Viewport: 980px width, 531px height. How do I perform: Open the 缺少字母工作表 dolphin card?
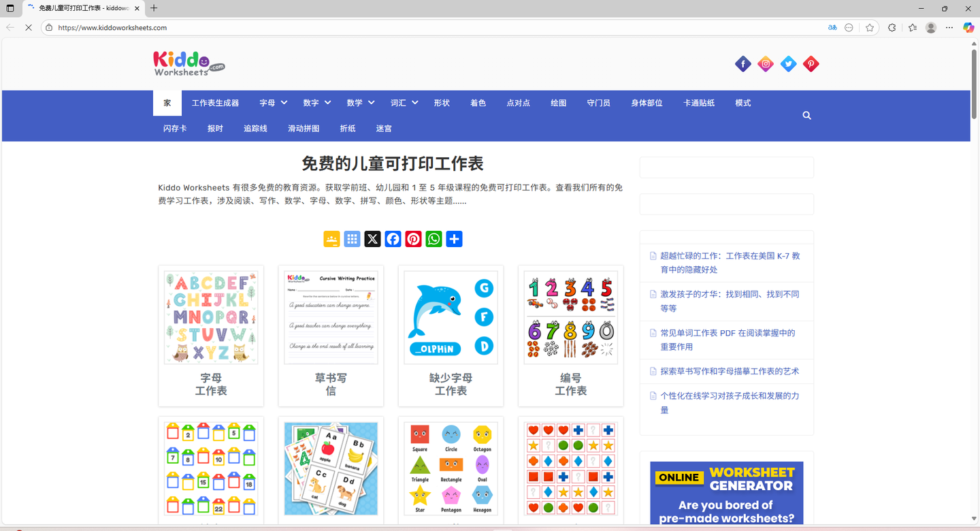point(451,336)
